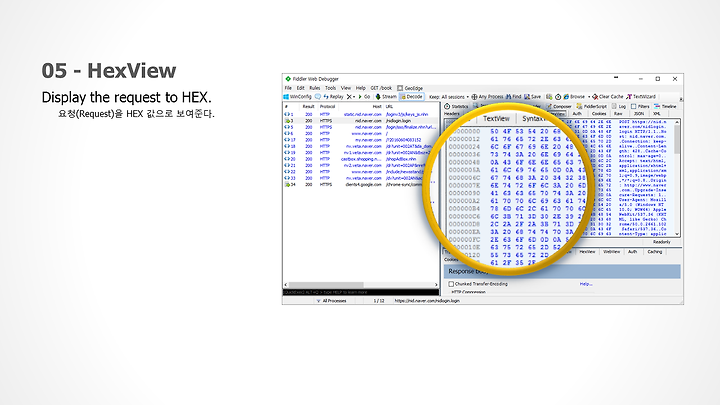Select request JSON inspector tab
The image size is (720, 405).
point(638,113)
